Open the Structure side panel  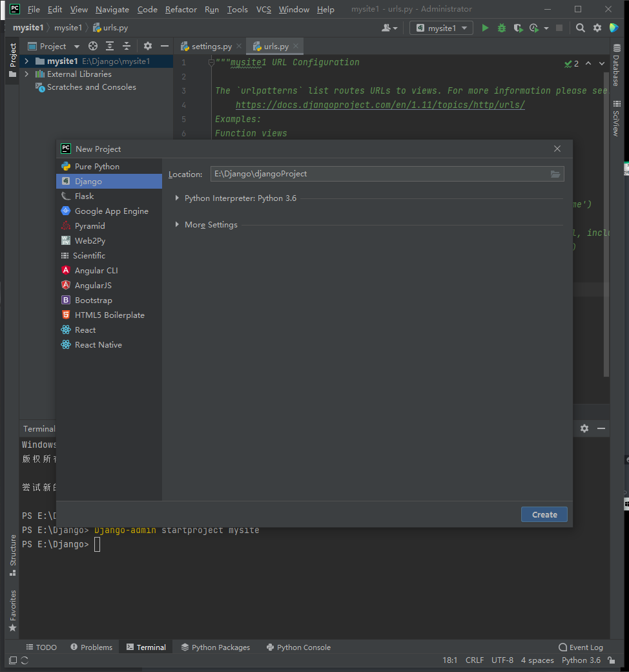(x=13, y=555)
